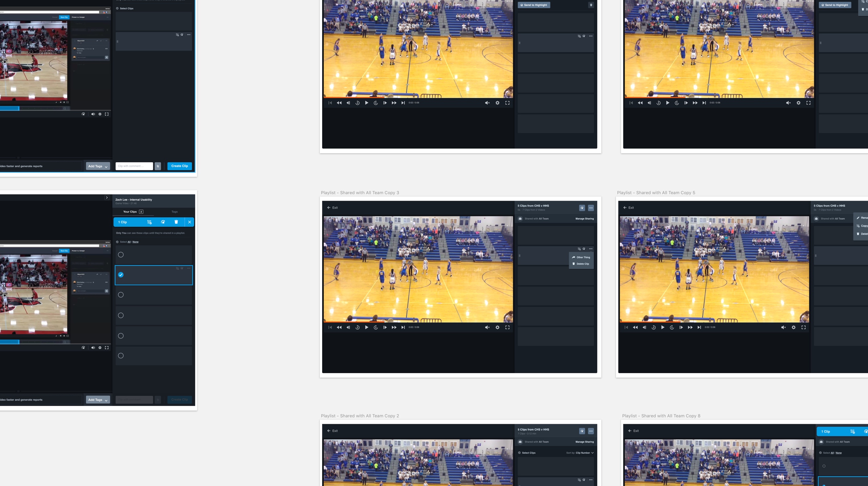Image resolution: width=868 pixels, height=486 pixels.
Task: Open more options button in Copy 3 playlist header
Action: [x=591, y=208]
